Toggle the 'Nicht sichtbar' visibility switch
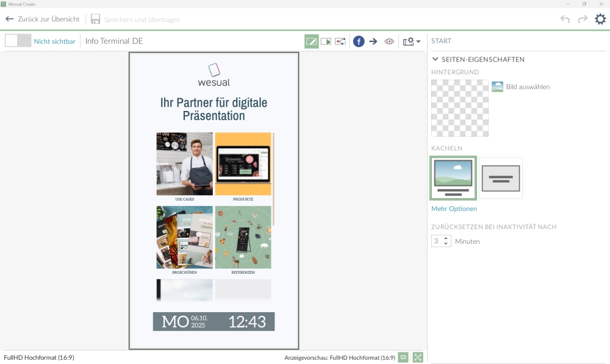This screenshot has height=364, width=610. coord(18,41)
